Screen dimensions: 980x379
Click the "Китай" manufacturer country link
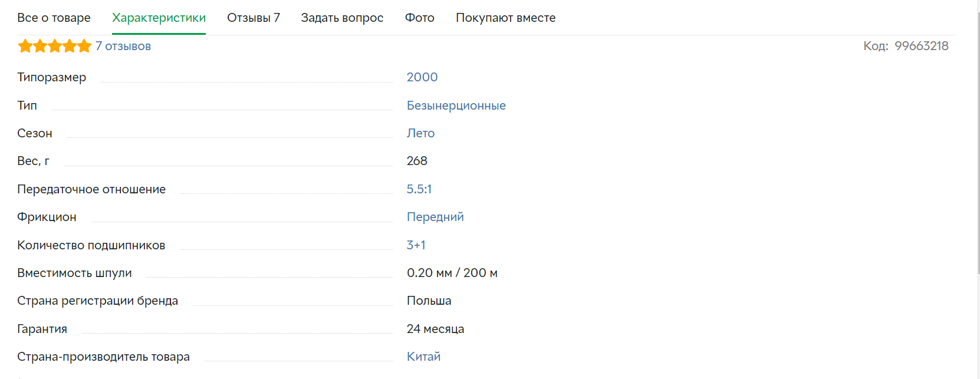423,357
